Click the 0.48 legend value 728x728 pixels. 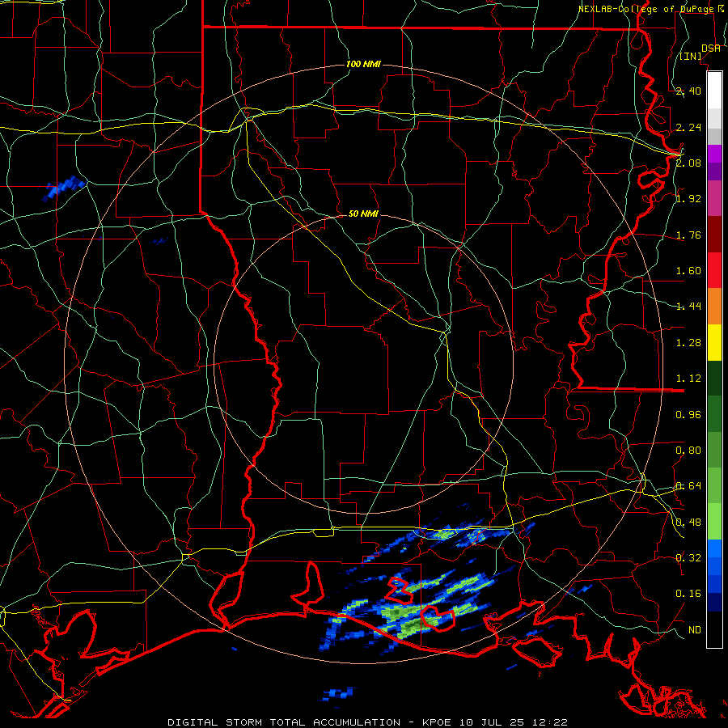point(688,523)
